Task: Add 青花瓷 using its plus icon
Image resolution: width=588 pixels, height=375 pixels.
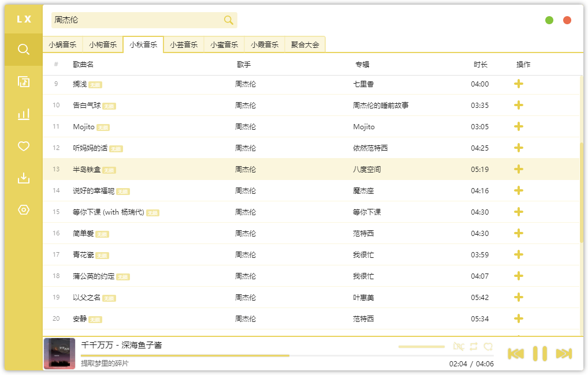Action: pyautogui.click(x=519, y=255)
